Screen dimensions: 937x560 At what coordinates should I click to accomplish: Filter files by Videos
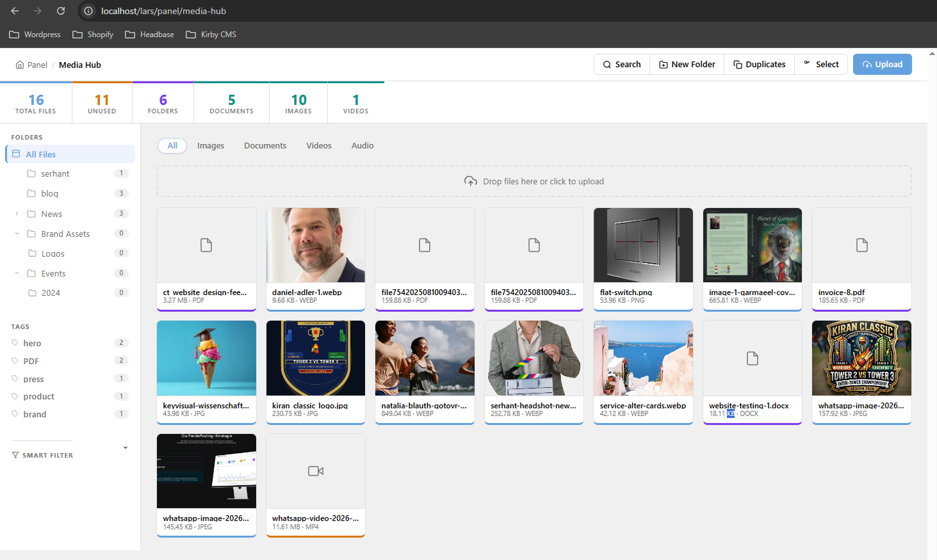coord(319,146)
